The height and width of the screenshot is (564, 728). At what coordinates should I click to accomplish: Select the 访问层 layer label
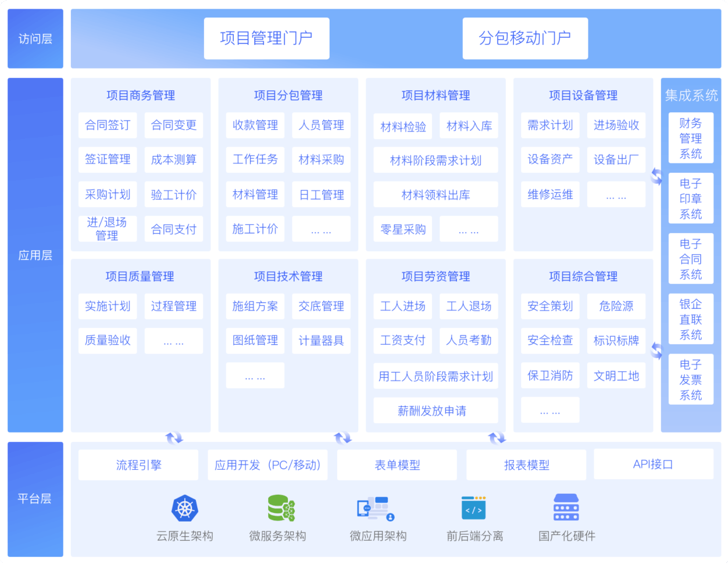coord(35,38)
